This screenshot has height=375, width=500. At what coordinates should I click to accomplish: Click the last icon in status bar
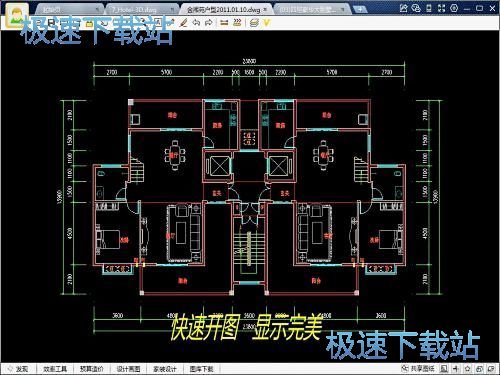click(x=491, y=369)
